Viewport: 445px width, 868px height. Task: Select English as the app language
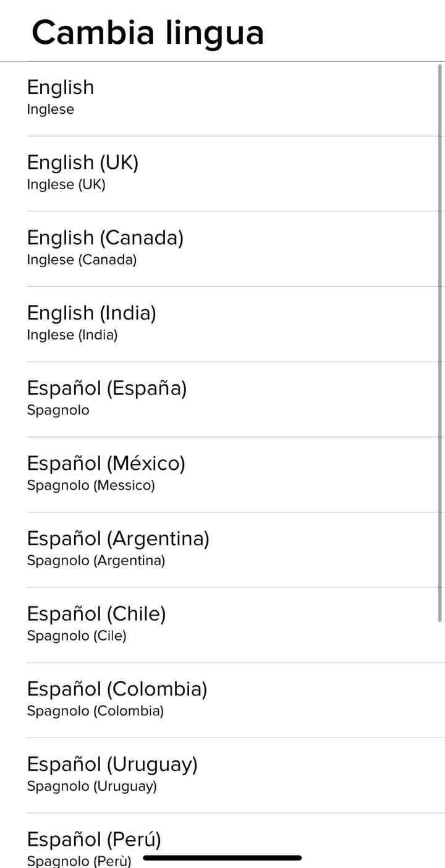coord(61,88)
